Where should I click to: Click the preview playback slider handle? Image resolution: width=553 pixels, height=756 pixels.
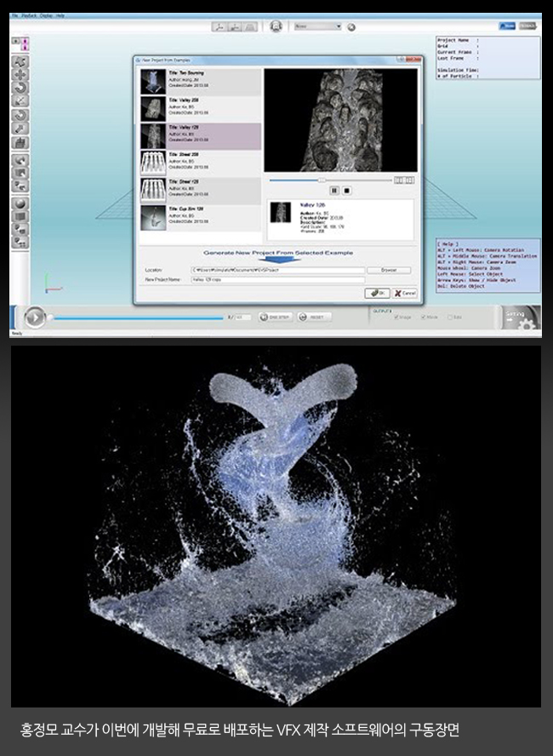coord(322,180)
